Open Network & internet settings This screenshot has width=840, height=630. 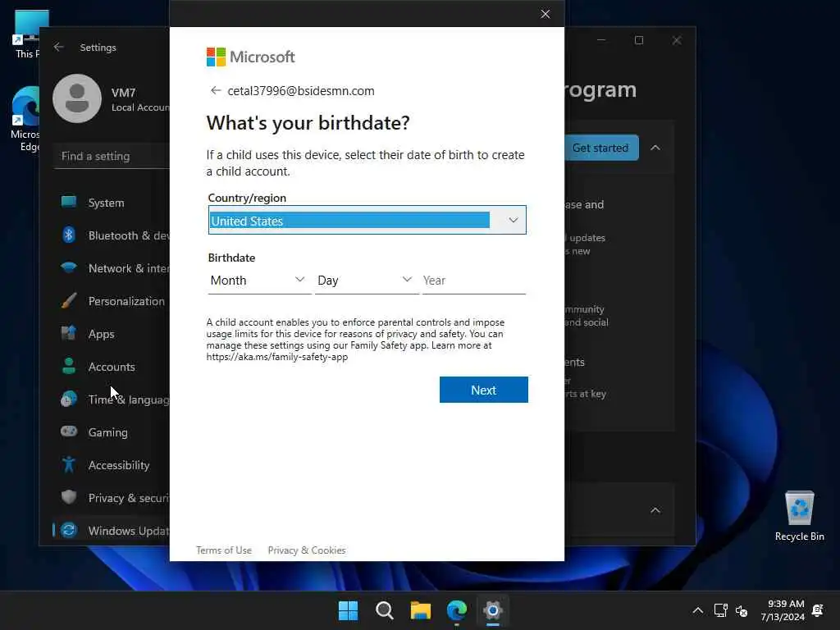click(112, 268)
